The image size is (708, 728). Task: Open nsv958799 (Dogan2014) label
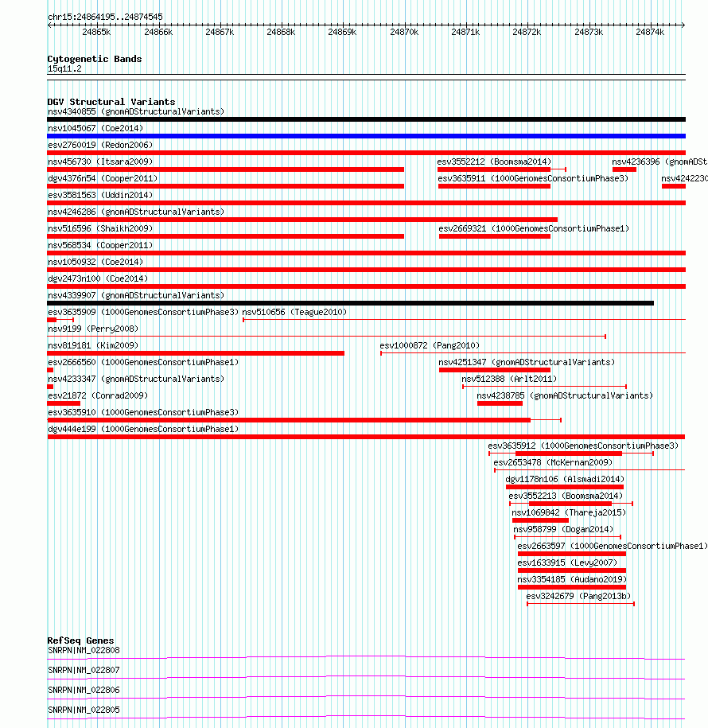(x=563, y=529)
